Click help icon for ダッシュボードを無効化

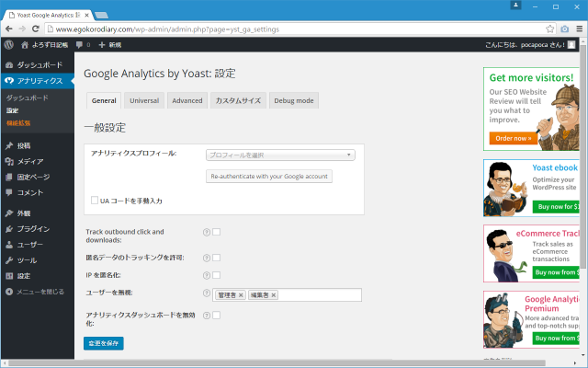(x=206, y=316)
